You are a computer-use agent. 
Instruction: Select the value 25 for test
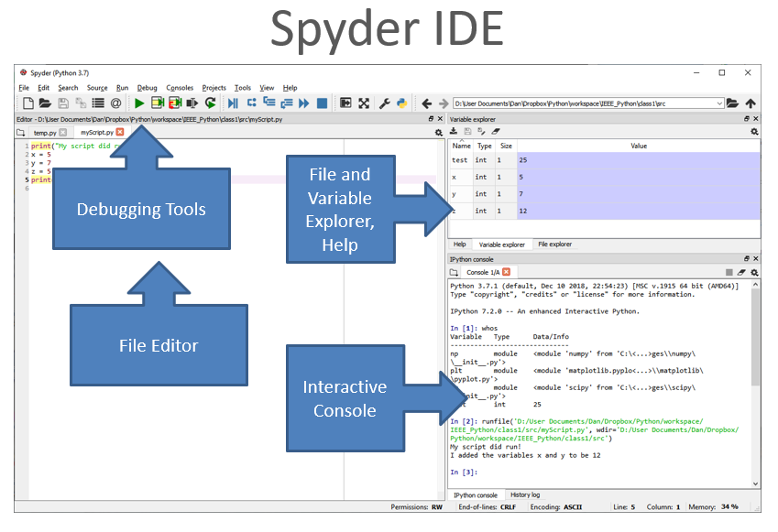pyautogui.click(x=639, y=160)
